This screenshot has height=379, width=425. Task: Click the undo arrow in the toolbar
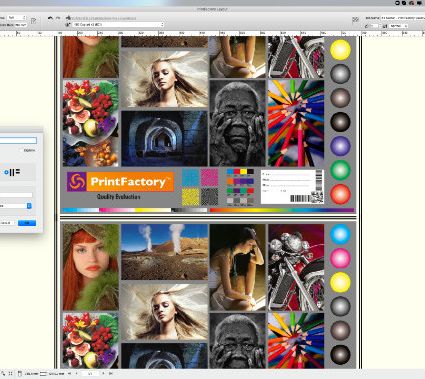click(x=50, y=18)
